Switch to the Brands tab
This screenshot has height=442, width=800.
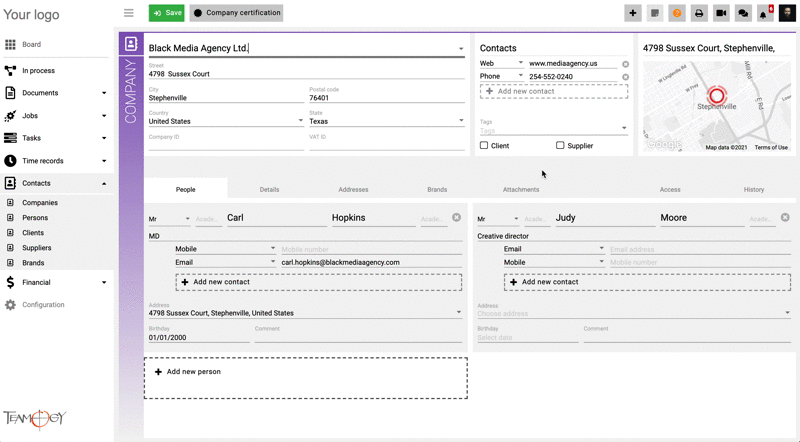[x=437, y=189]
